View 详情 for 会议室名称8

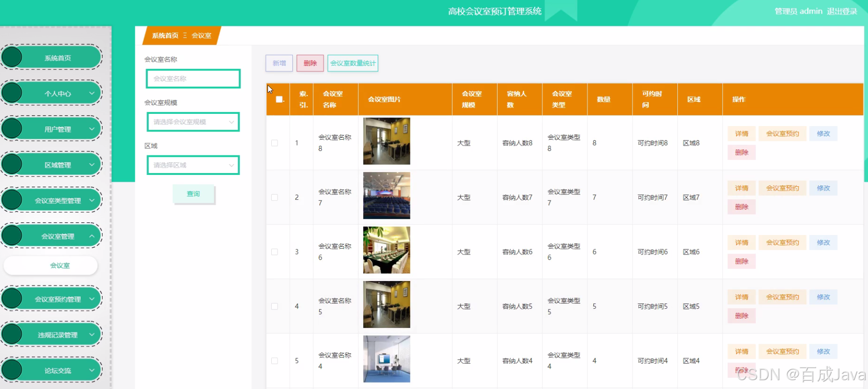741,133
